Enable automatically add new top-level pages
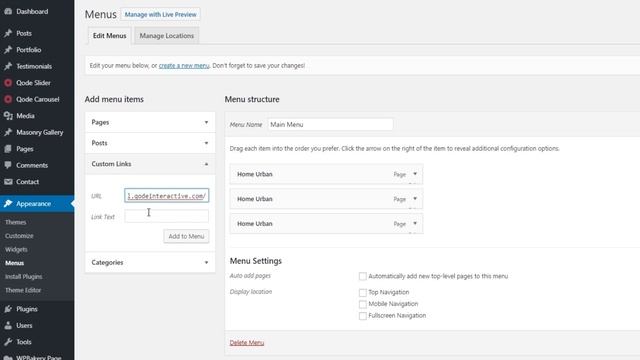640x360 pixels. click(362, 276)
